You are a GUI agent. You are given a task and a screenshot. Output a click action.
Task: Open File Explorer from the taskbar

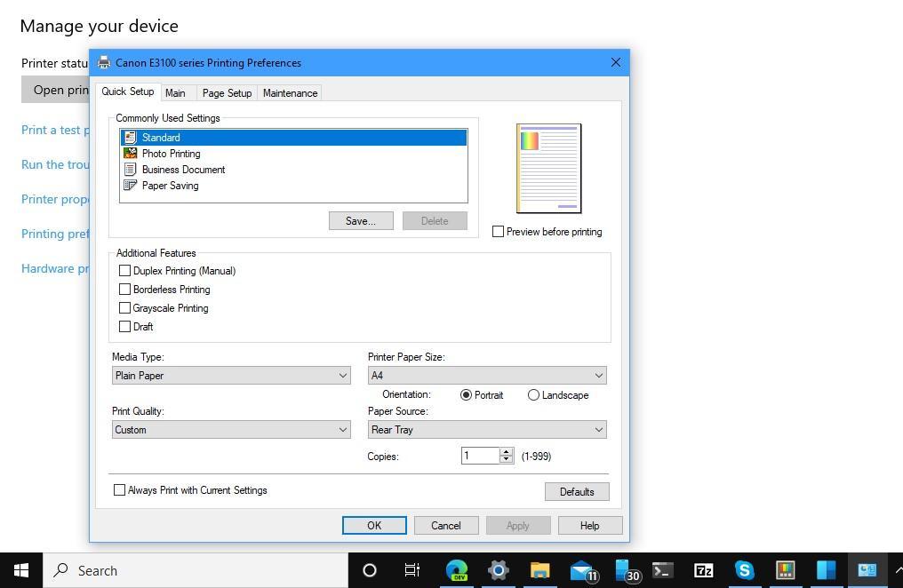point(539,570)
